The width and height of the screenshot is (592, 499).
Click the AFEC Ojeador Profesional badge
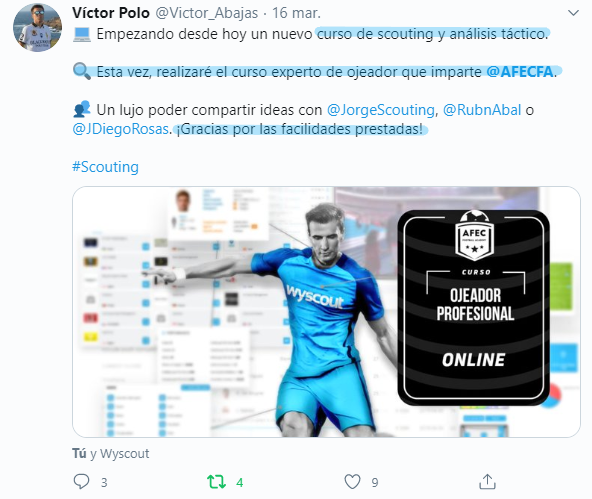473,307
